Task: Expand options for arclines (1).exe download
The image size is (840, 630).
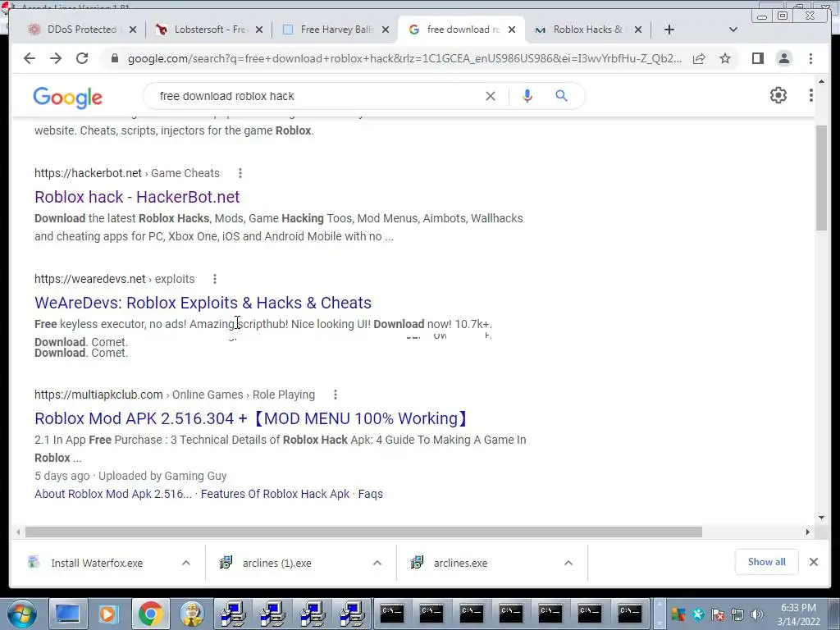Action: click(377, 563)
